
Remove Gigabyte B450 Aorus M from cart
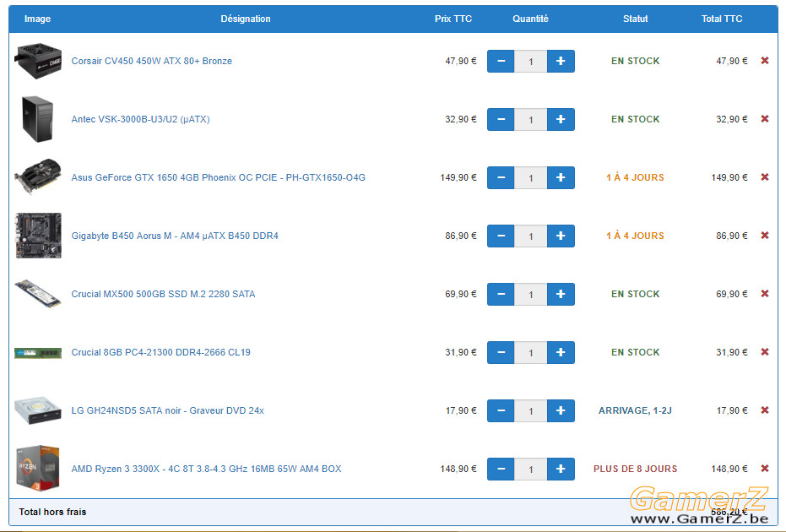point(765,235)
